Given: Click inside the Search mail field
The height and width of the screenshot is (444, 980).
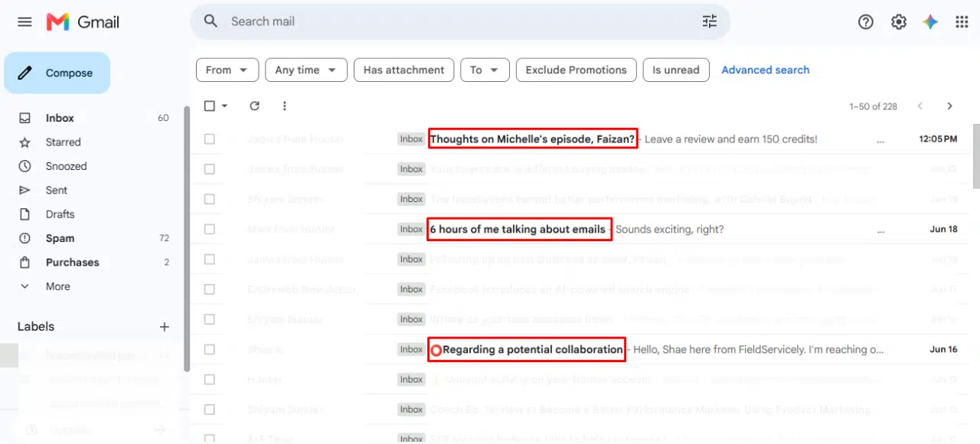Looking at the screenshot, I should [x=459, y=21].
